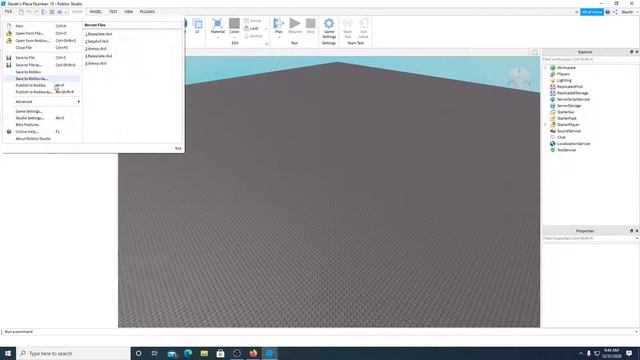This screenshot has width=640, height=360.
Task: Open fourth recent file Baseplate.rbxl
Action: tap(98, 56)
